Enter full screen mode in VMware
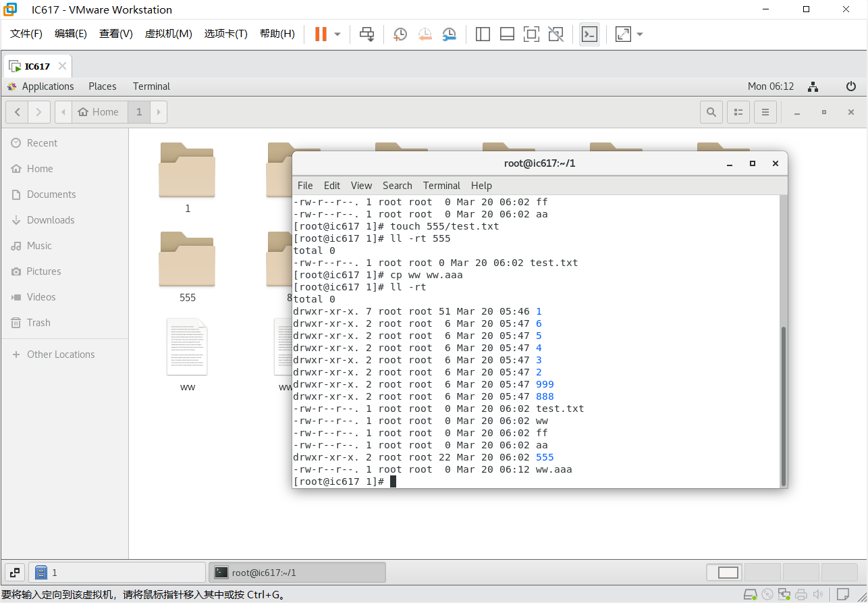The width and height of the screenshot is (868, 603). (531, 34)
